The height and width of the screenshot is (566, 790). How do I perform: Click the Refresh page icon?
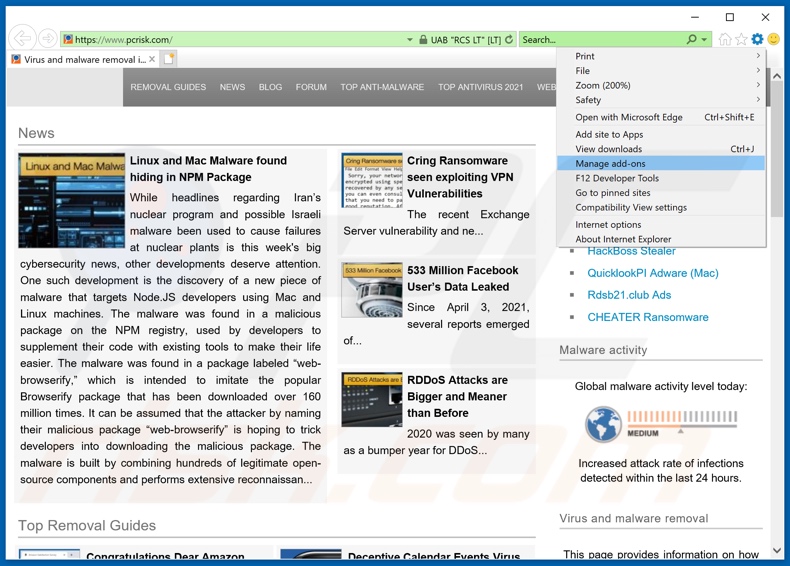point(509,40)
